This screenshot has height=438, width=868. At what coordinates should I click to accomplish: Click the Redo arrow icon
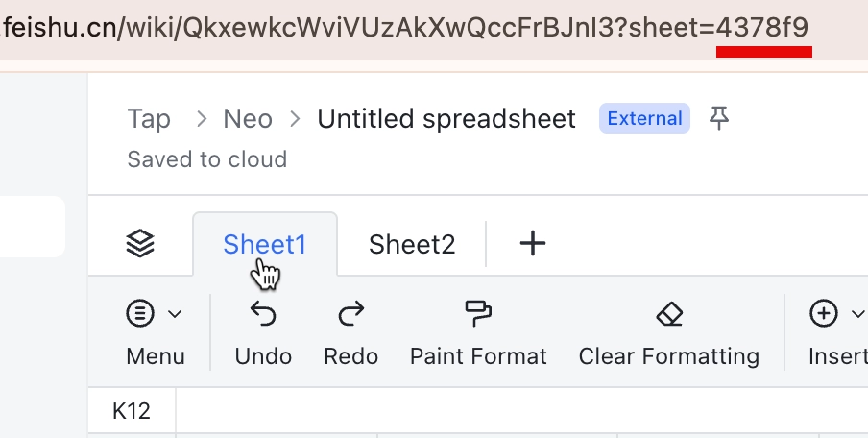[x=351, y=313]
